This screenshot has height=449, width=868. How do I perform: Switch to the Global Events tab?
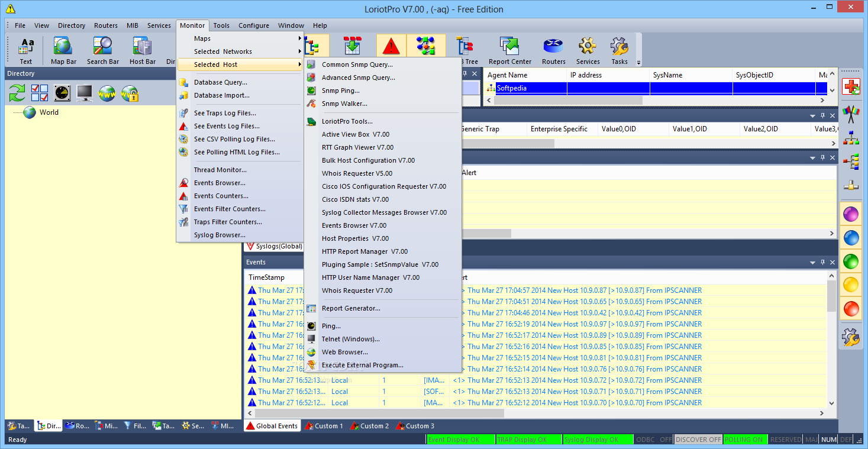272,425
